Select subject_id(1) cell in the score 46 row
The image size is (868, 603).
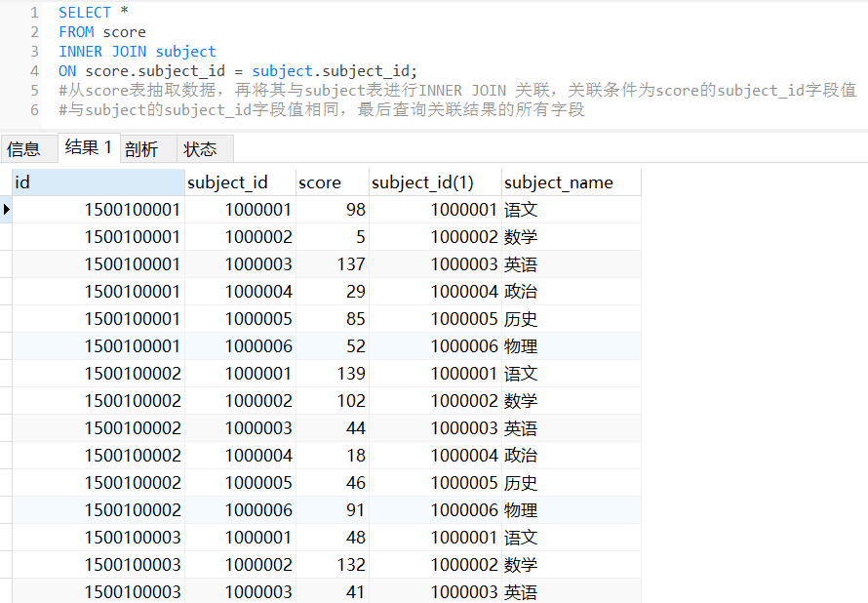435,483
